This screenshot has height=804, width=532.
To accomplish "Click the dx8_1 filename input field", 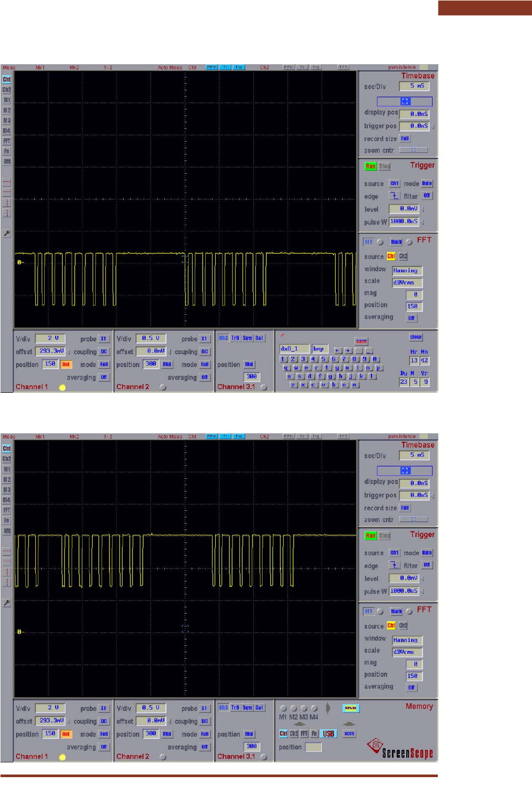I will tap(294, 349).
